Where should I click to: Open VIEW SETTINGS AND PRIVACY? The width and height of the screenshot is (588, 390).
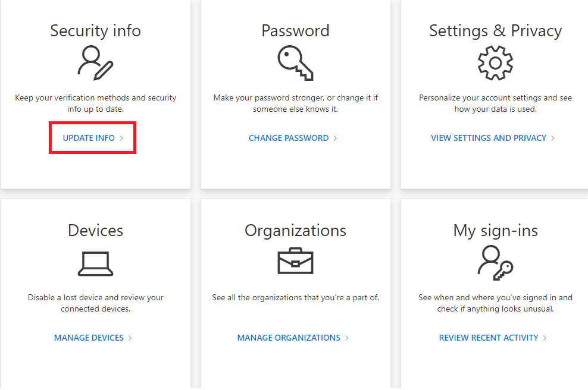488,137
